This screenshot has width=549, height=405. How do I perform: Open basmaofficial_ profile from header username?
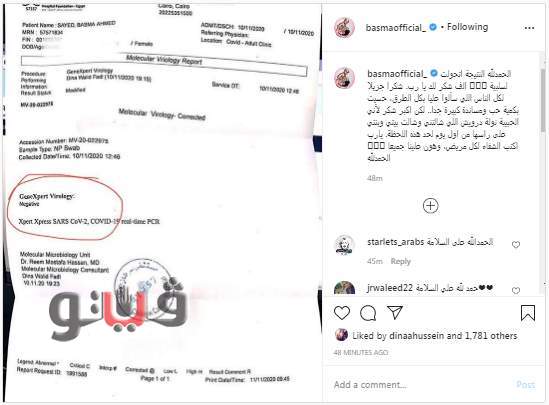click(x=396, y=27)
